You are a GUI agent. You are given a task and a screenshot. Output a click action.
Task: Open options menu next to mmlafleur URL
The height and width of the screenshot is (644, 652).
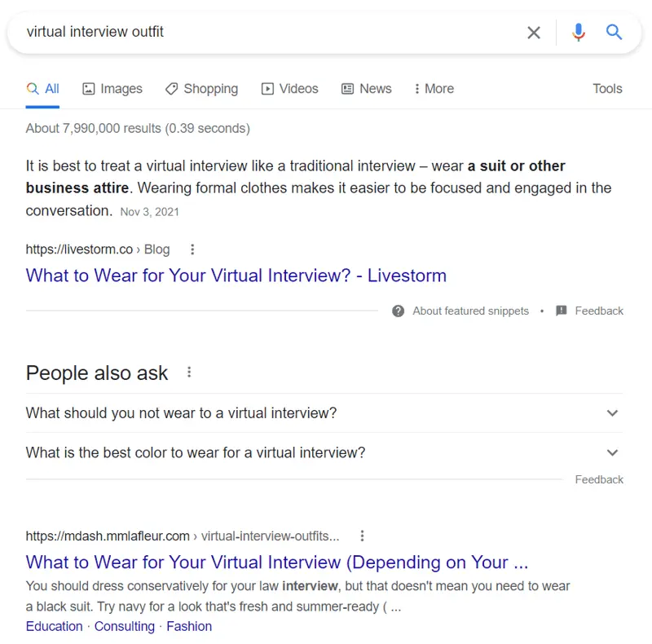(x=363, y=536)
